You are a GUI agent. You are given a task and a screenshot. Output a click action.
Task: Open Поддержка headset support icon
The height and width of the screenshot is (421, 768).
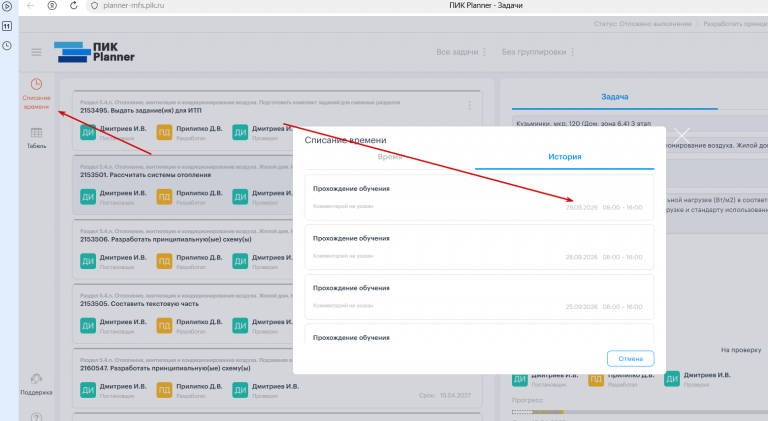coord(36,379)
